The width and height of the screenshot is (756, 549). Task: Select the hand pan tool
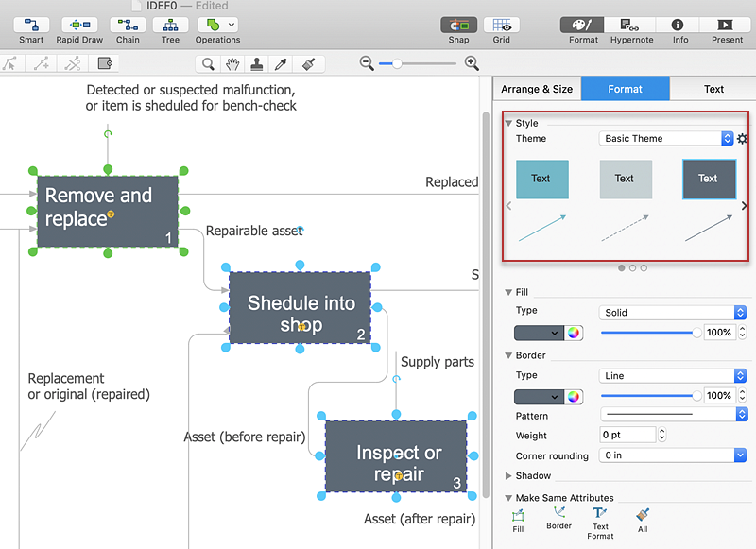pyautogui.click(x=232, y=63)
